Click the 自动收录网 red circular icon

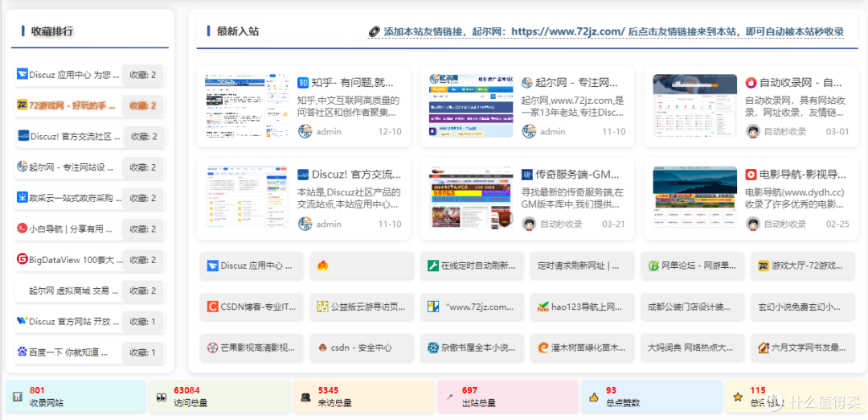tap(751, 83)
